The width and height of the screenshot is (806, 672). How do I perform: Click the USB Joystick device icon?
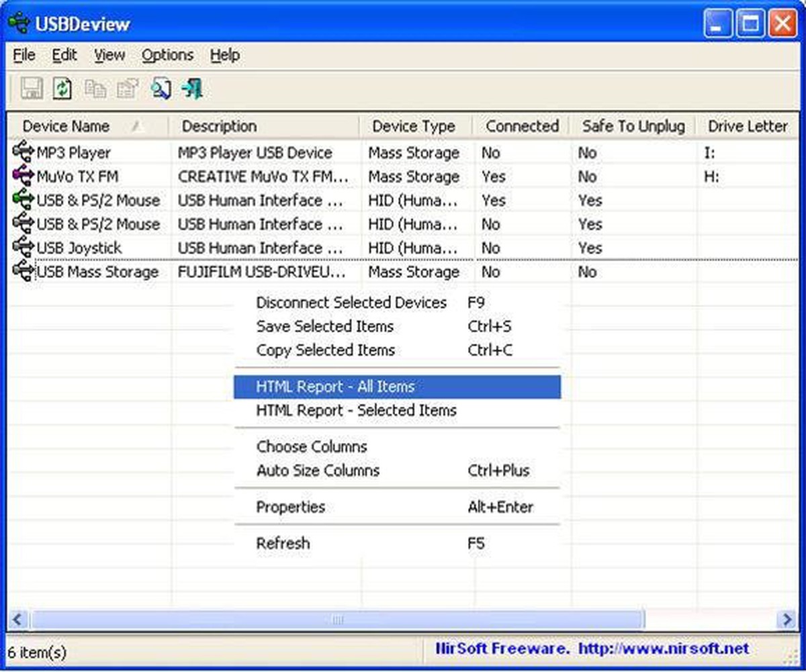(22, 248)
